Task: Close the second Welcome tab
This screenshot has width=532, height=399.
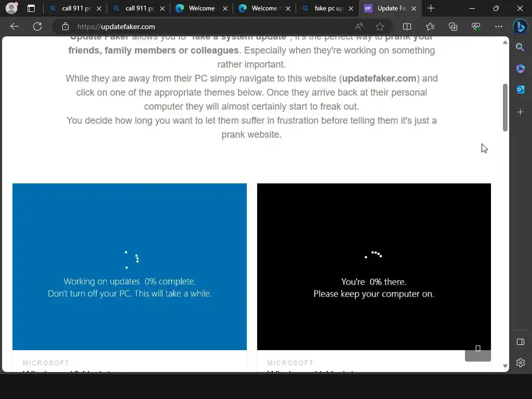Action: click(288, 8)
